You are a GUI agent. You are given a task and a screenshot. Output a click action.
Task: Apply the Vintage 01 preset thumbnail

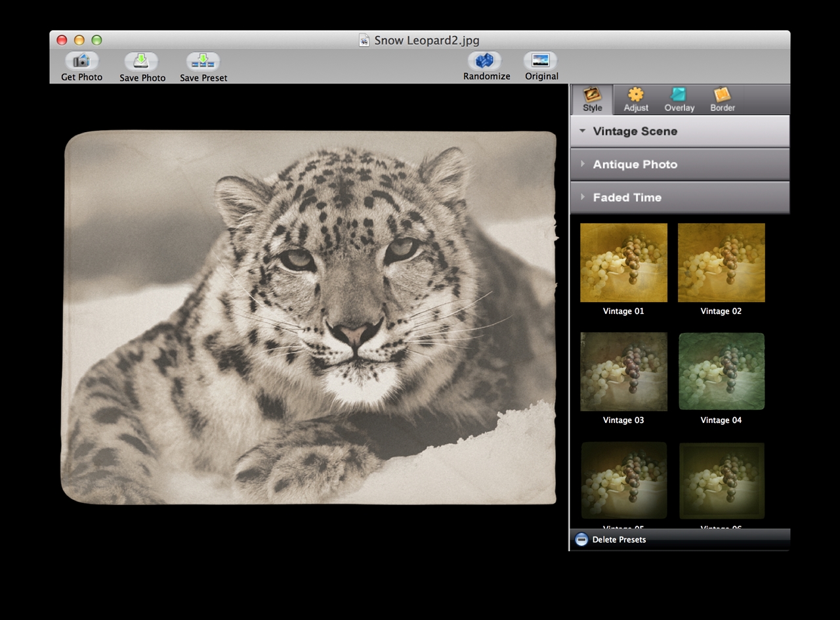point(623,263)
